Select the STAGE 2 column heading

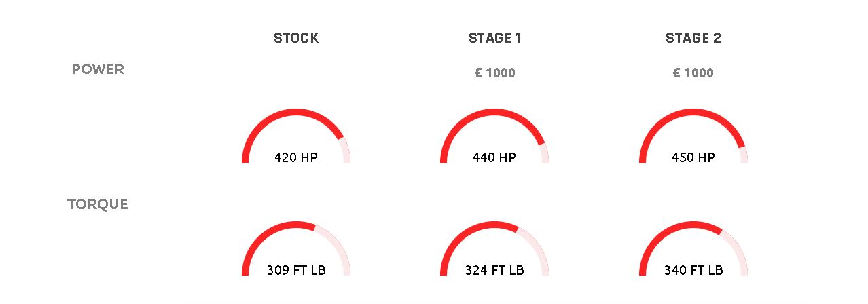[x=693, y=38]
